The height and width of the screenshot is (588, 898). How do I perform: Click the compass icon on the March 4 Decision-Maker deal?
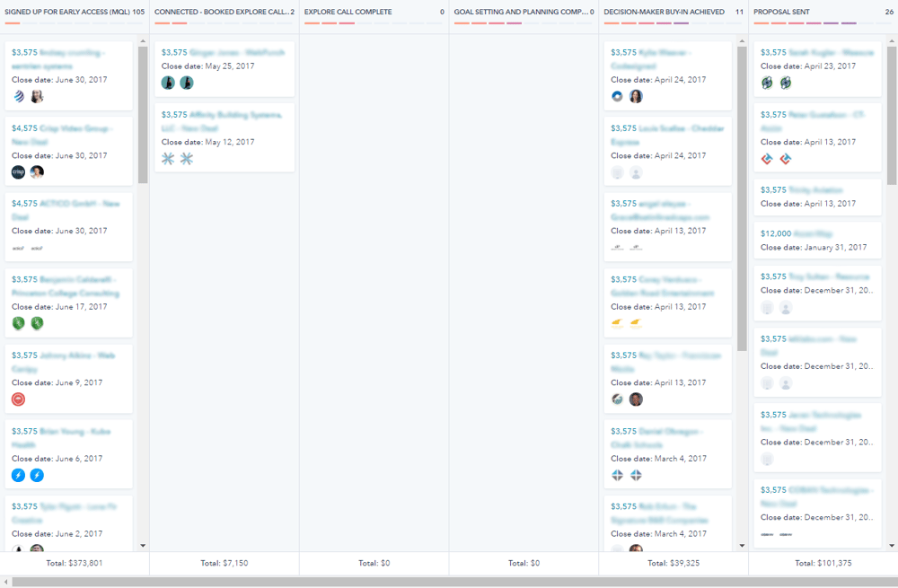point(617,475)
